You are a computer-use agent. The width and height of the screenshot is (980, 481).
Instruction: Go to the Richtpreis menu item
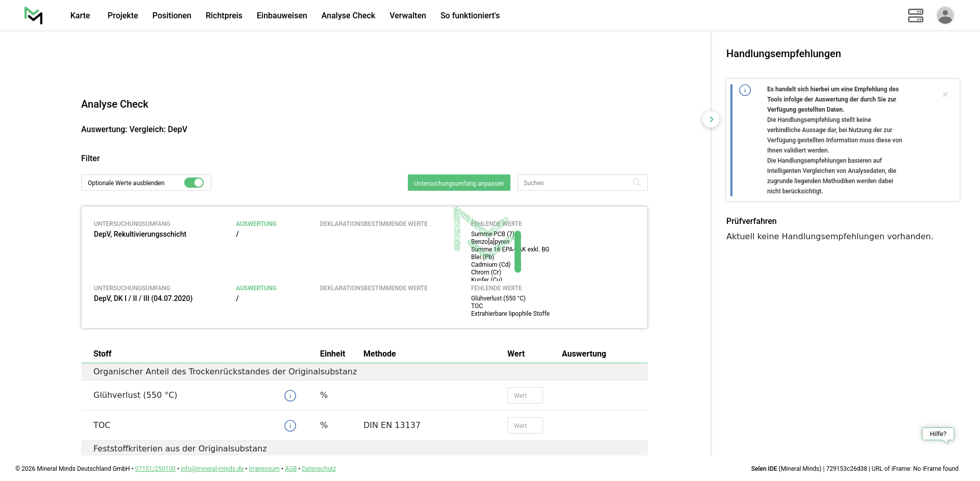click(224, 15)
